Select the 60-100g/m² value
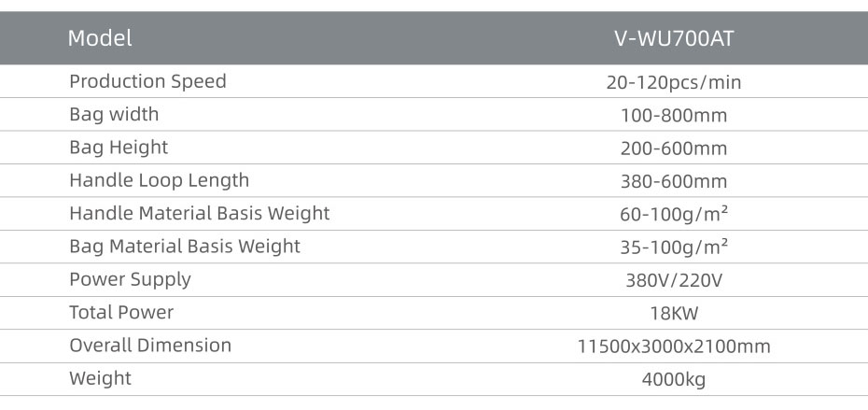 click(x=674, y=214)
